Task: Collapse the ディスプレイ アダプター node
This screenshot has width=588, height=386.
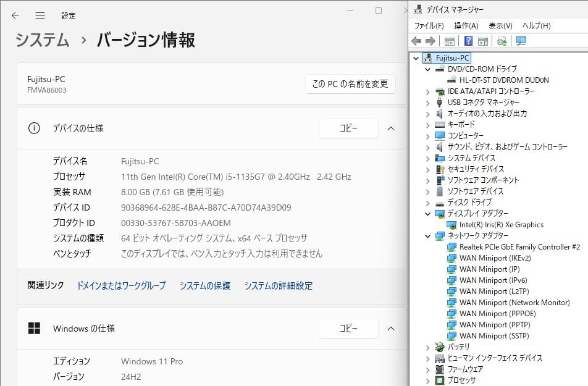Action: click(x=428, y=214)
